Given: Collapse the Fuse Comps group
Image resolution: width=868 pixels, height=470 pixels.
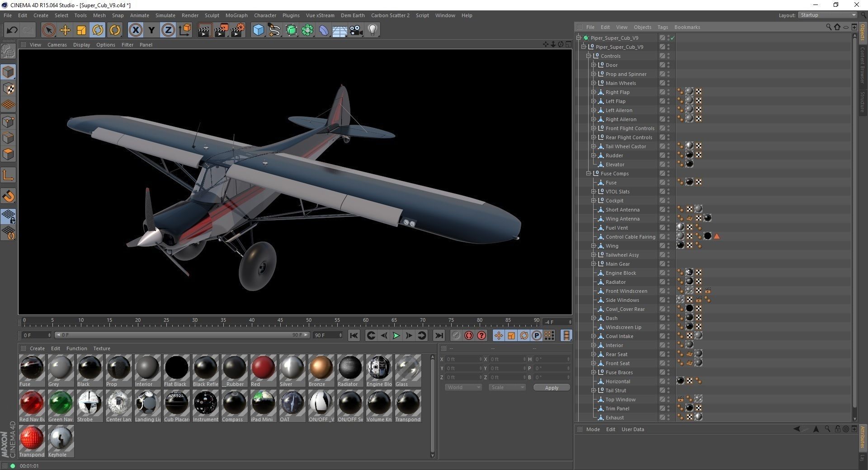Looking at the screenshot, I should click(x=589, y=174).
